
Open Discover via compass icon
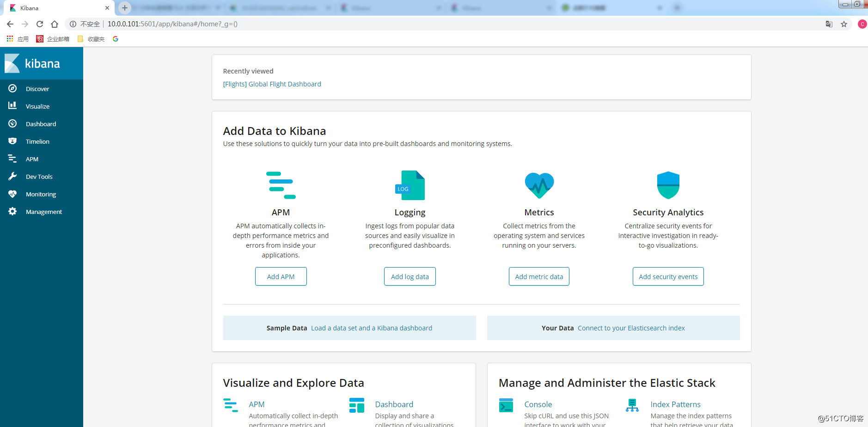pyautogui.click(x=12, y=88)
